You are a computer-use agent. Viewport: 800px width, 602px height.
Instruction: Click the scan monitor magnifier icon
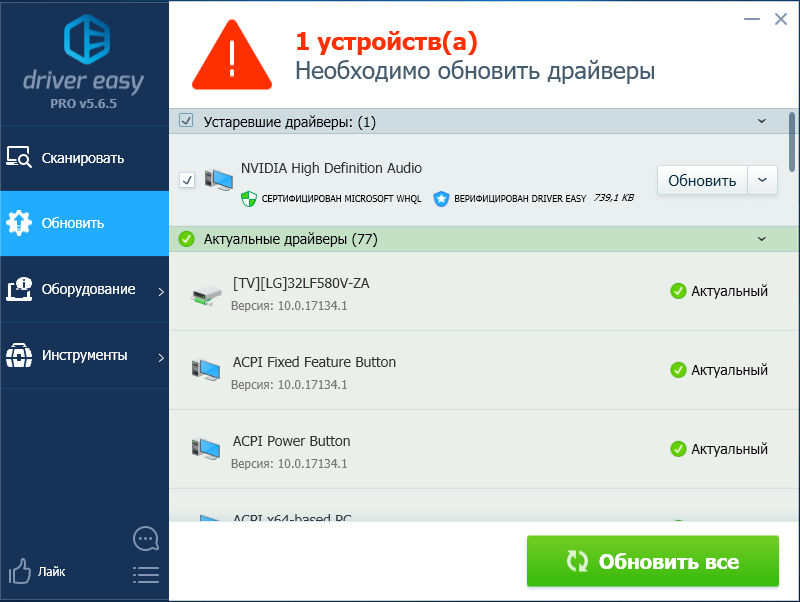point(19,157)
